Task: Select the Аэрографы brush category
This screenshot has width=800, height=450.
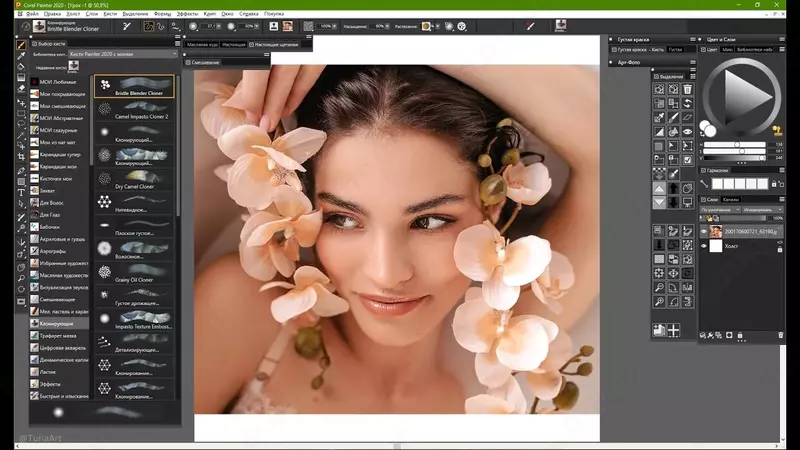Action: tap(59, 251)
